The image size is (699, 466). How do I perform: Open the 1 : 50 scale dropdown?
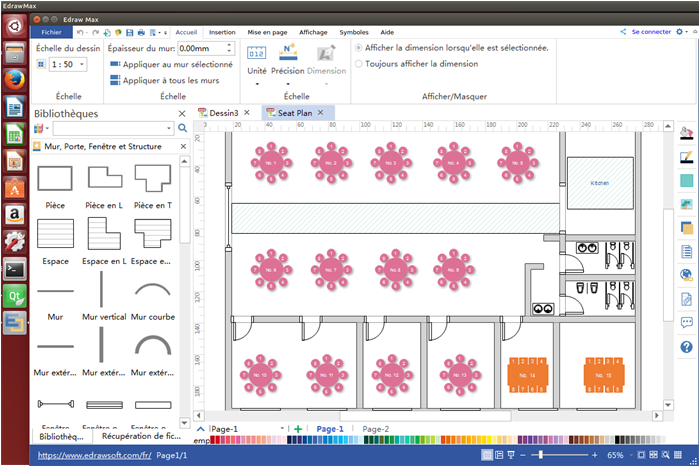pos(80,64)
